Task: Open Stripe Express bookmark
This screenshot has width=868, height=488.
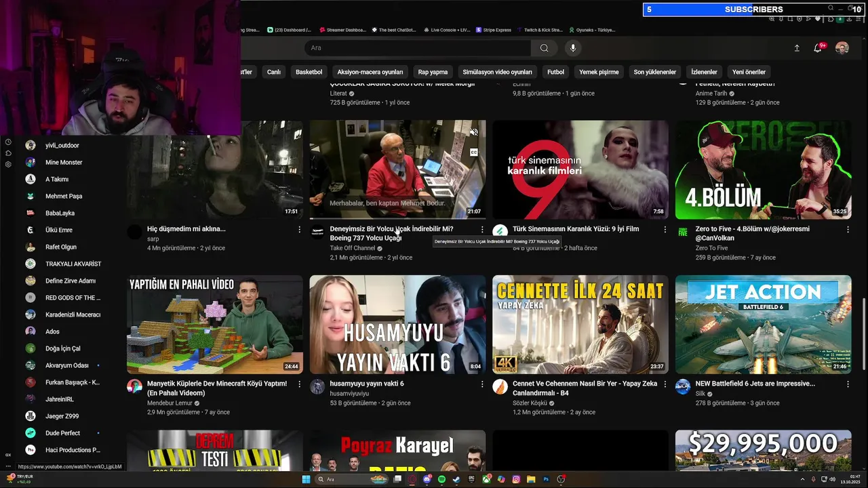Action: pyautogui.click(x=494, y=30)
